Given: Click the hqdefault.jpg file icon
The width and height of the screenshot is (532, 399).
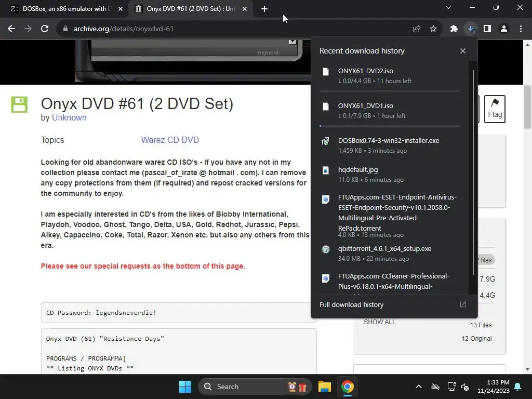Looking at the screenshot, I should coord(326,170).
